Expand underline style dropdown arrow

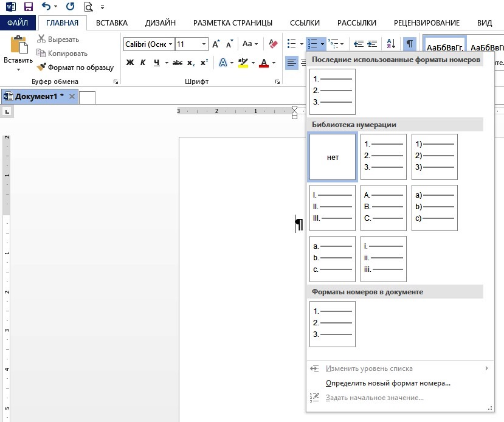[167, 63]
